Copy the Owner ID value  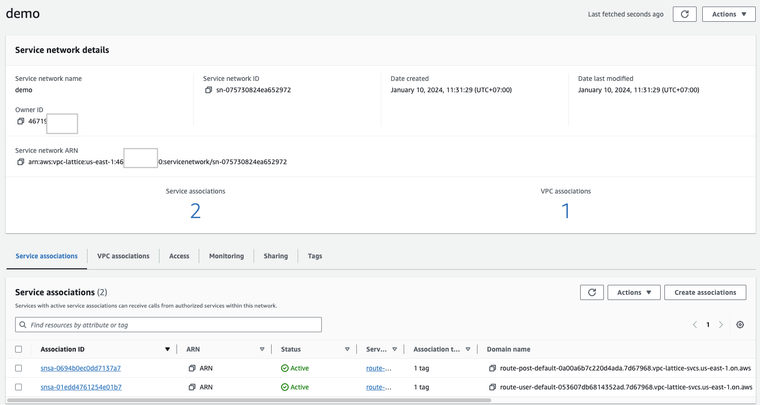point(20,121)
